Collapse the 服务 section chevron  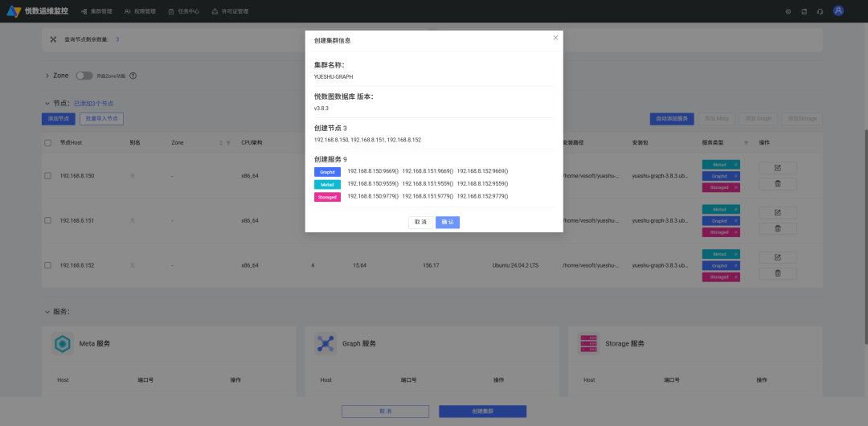[x=47, y=312]
